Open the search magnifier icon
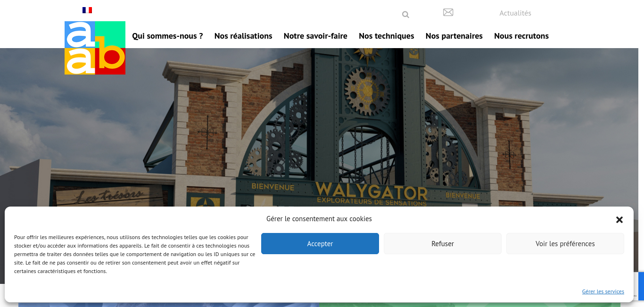 click(405, 15)
